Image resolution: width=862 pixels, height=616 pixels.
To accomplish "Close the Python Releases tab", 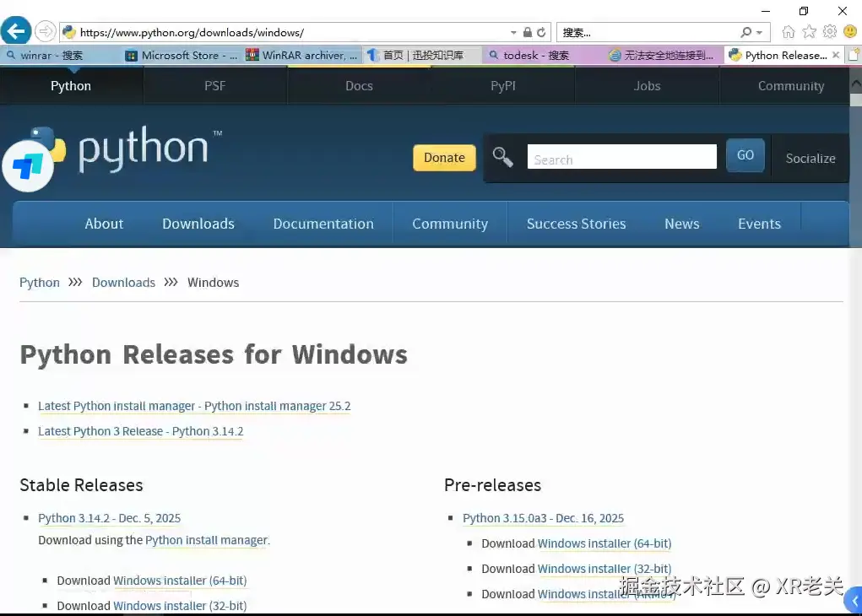I will (x=836, y=55).
